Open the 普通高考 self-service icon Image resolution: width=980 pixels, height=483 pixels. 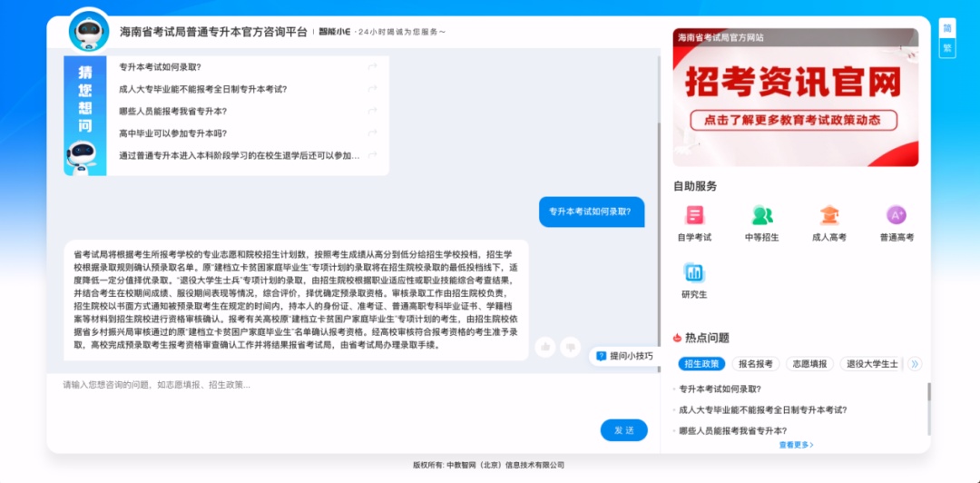897,222
